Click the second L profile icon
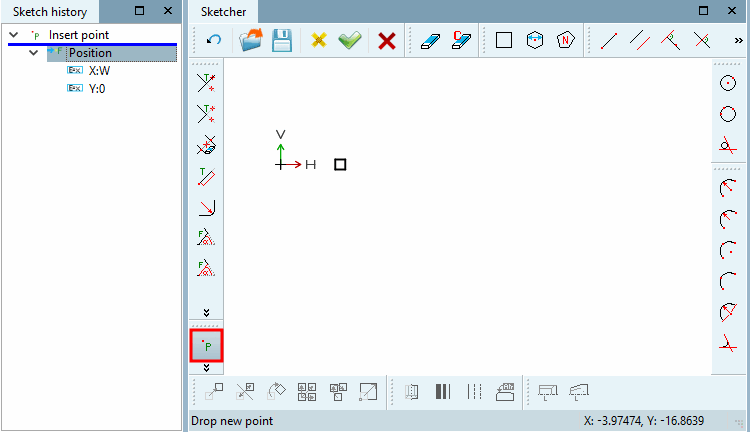This screenshot has width=750, height=432. [x=579, y=392]
